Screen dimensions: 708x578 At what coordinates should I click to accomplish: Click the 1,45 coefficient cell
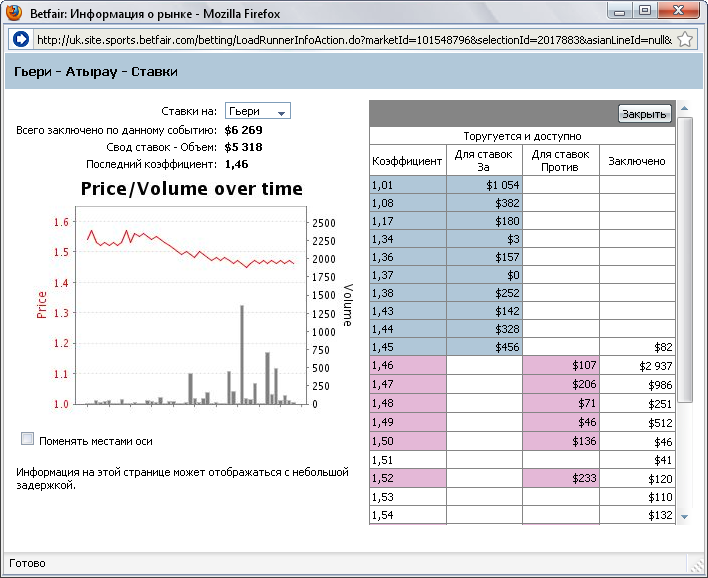408,347
